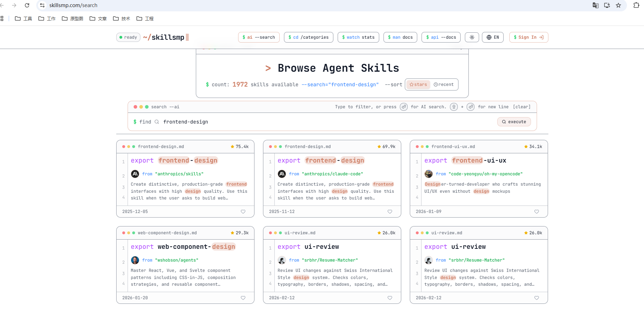Click the code-yeongyu author avatar
The image size is (644, 312).
pos(429,174)
